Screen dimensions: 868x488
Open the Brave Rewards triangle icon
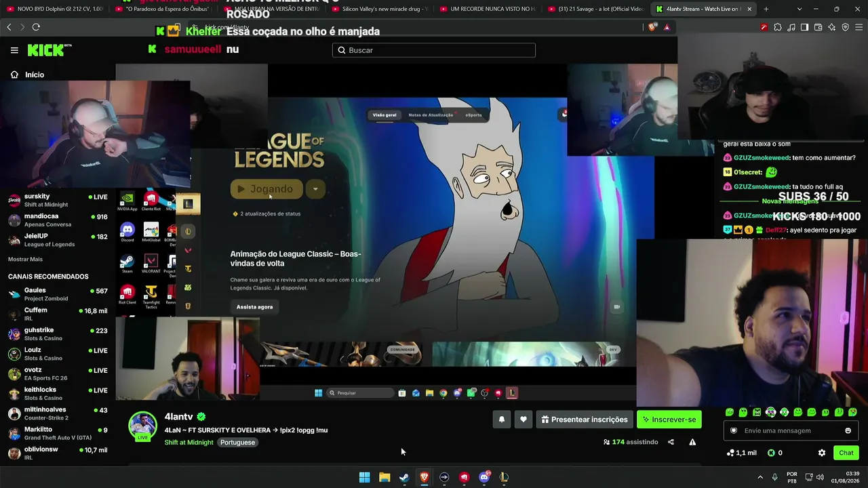[x=667, y=27]
